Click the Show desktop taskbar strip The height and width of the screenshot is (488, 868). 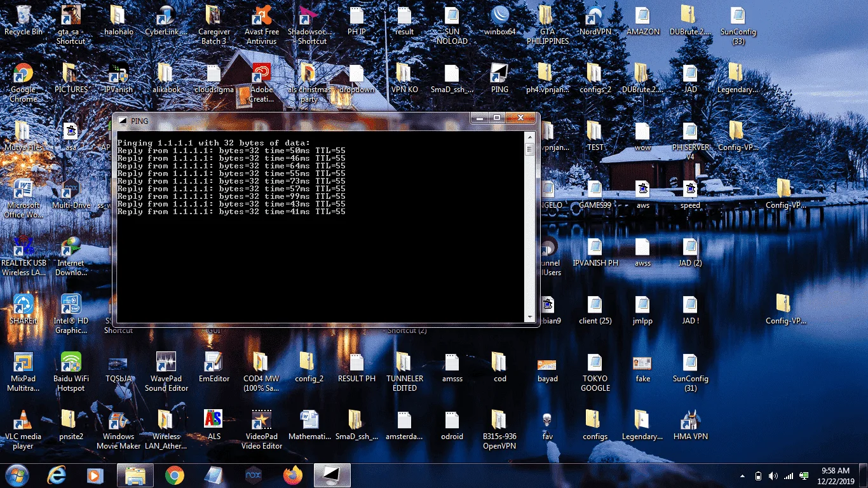click(864, 475)
